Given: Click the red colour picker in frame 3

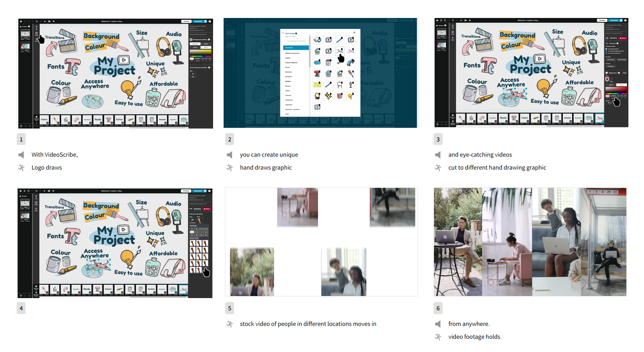Looking at the screenshot, I should point(616,90).
